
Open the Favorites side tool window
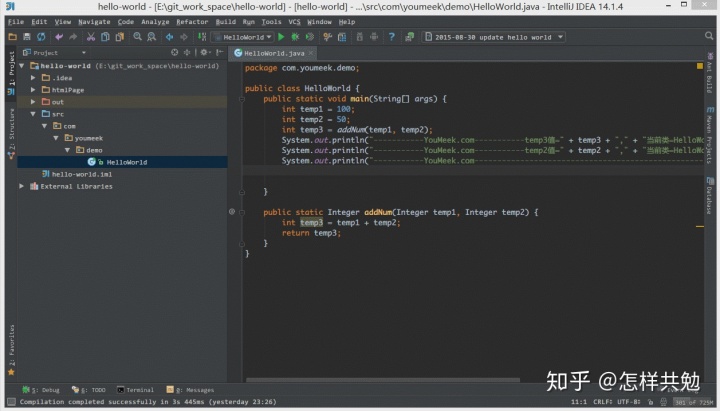click(11, 350)
